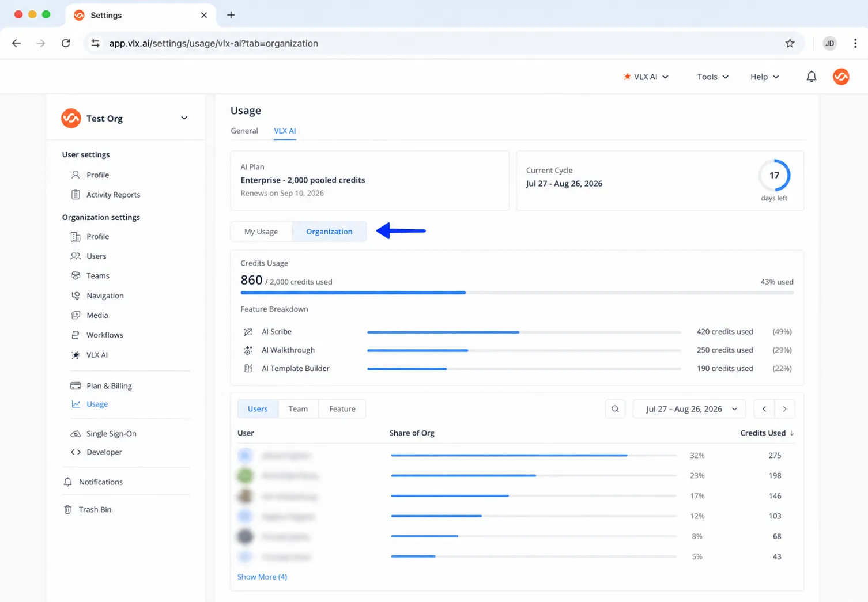Sort by the Credits Used column header
868x602 pixels.
point(767,433)
